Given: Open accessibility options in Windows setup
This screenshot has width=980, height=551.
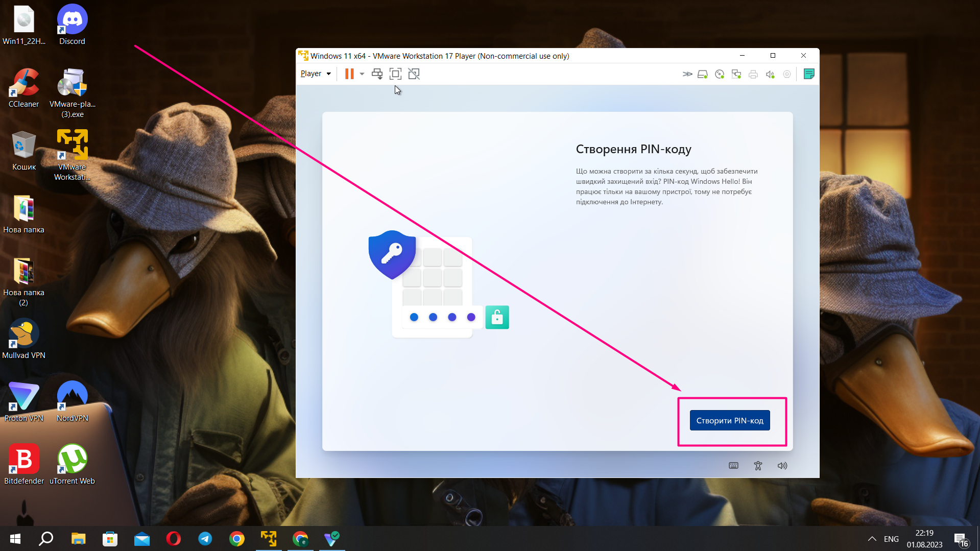Looking at the screenshot, I should click(x=758, y=465).
